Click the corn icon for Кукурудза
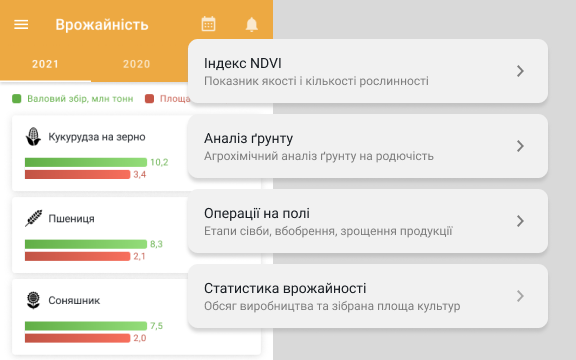The width and height of the screenshot is (576, 360). [x=33, y=137]
